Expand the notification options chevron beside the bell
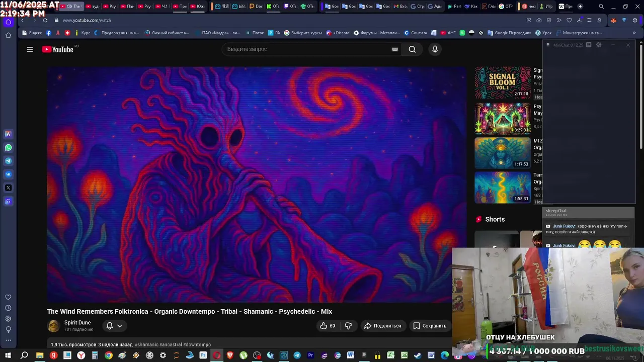The image size is (644, 362). pos(120,326)
